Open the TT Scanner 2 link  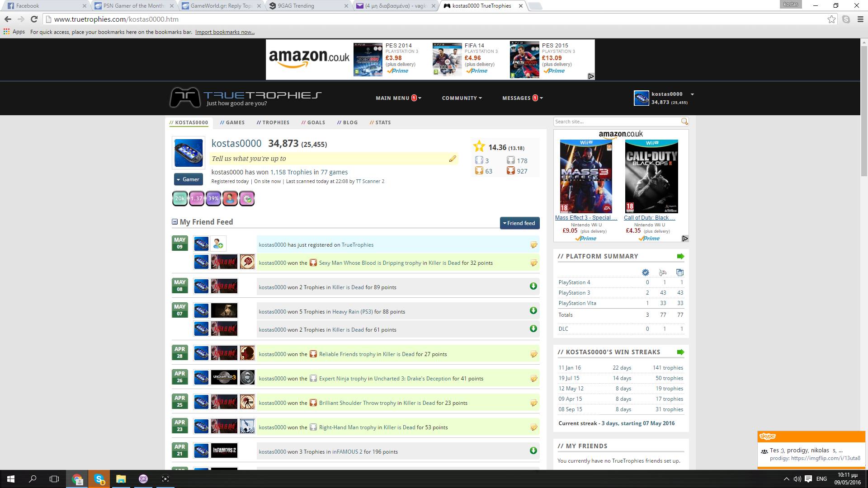pos(370,181)
